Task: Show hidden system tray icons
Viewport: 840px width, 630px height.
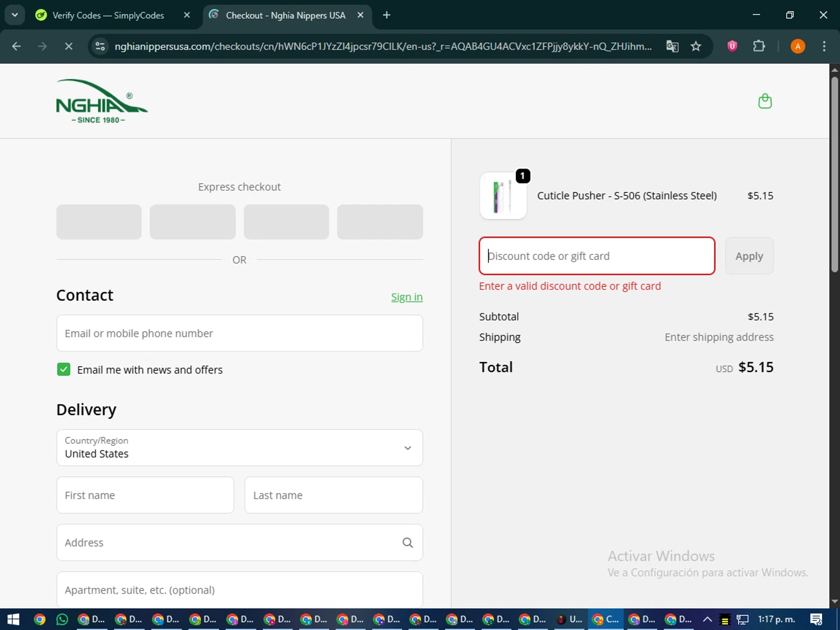Action: (707, 619)
